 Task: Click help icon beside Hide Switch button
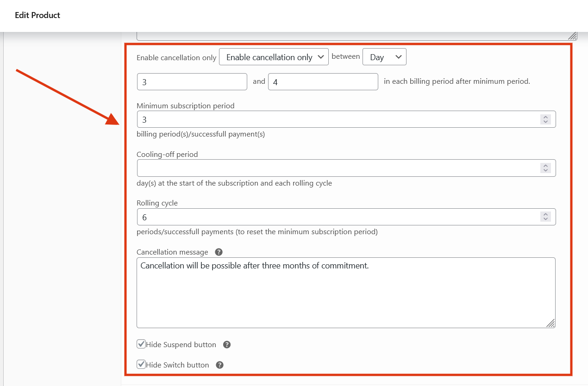tap(220, 365)
